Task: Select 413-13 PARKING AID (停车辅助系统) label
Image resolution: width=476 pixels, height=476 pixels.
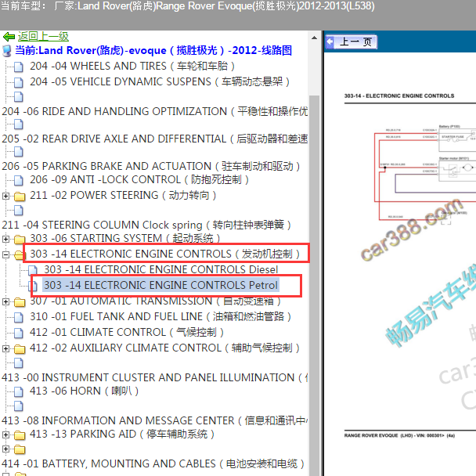Action: tap(122, 434)
